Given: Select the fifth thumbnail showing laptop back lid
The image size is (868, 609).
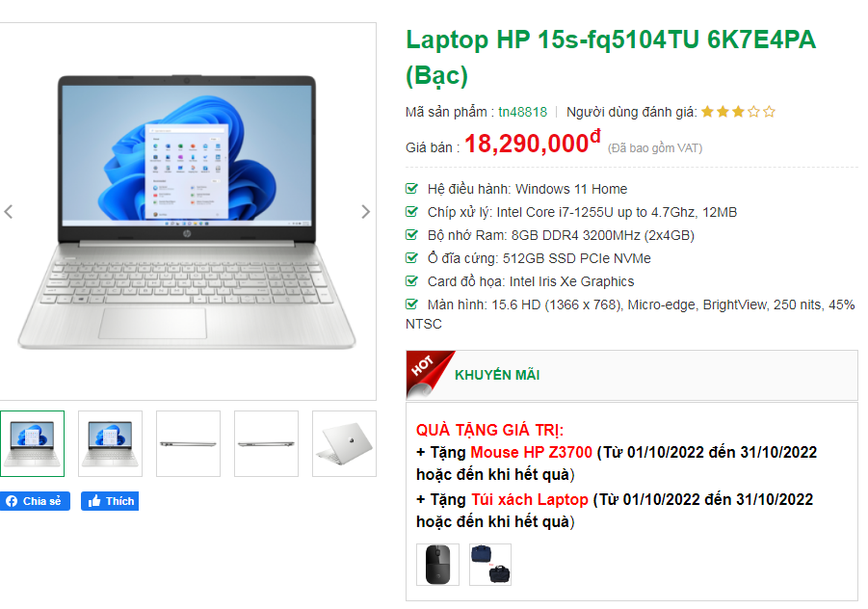Looking at the screenshot, I should tap(344, 443).
